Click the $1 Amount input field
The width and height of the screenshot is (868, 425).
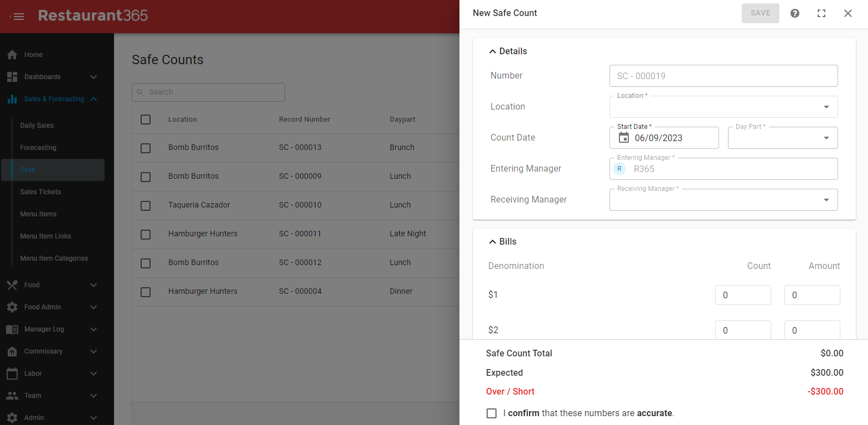click(812, 295)
